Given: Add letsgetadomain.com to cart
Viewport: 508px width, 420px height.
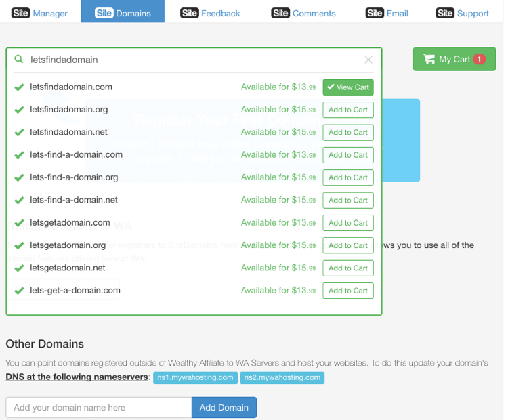Looking at the screenshot, I should click(x=348, y=223).
